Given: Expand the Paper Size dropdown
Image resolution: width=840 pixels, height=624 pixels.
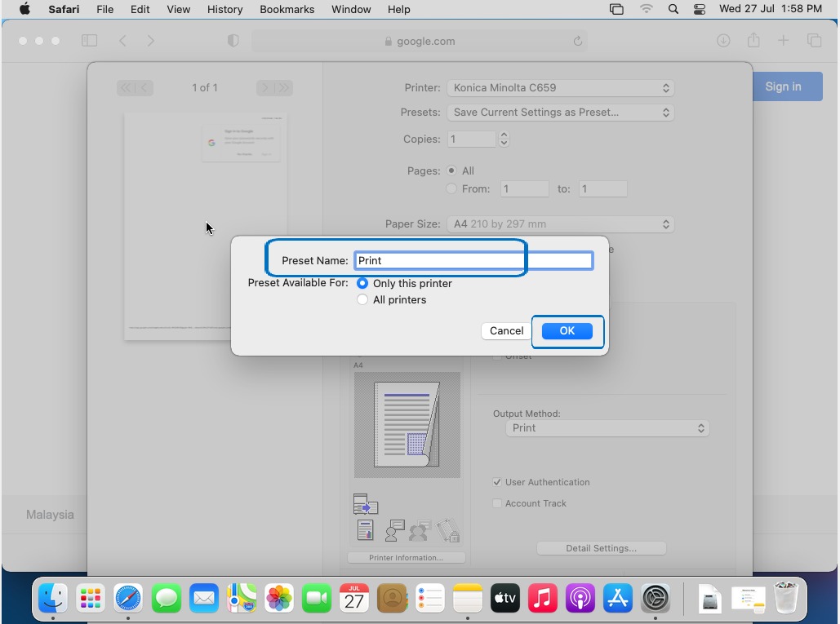Looking at the screenshot, I should (560, 224).
